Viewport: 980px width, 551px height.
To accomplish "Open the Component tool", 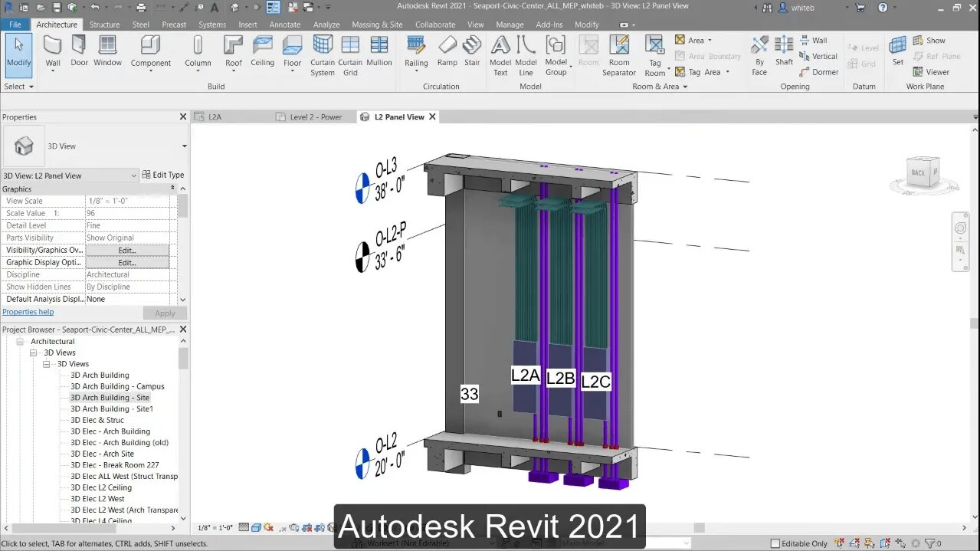I will [x=151, y=54].
